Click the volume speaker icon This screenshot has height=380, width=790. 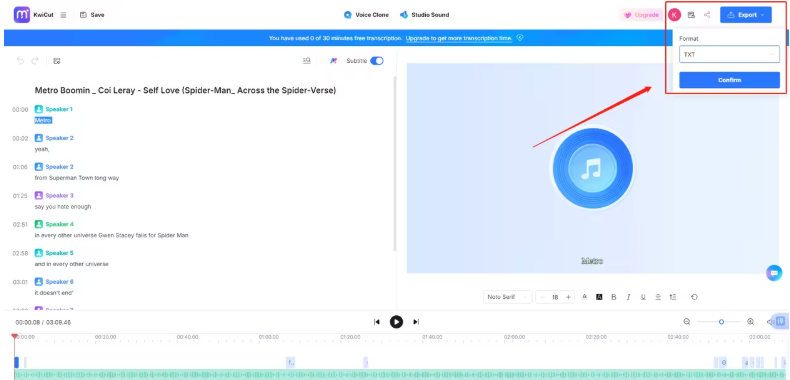pyautogui.click(x=770, y=322)
